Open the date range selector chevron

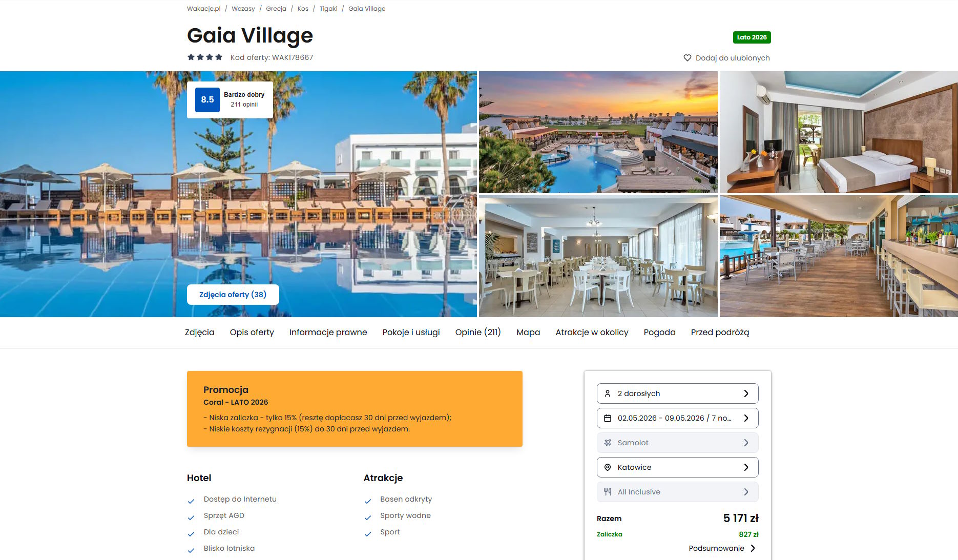coord(746,418)
